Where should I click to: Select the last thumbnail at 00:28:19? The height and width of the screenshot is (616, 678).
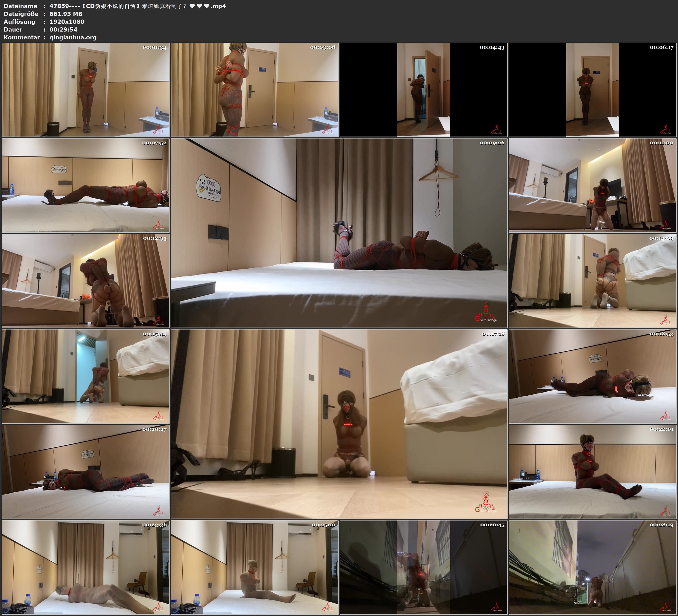(x=593, y=567)
